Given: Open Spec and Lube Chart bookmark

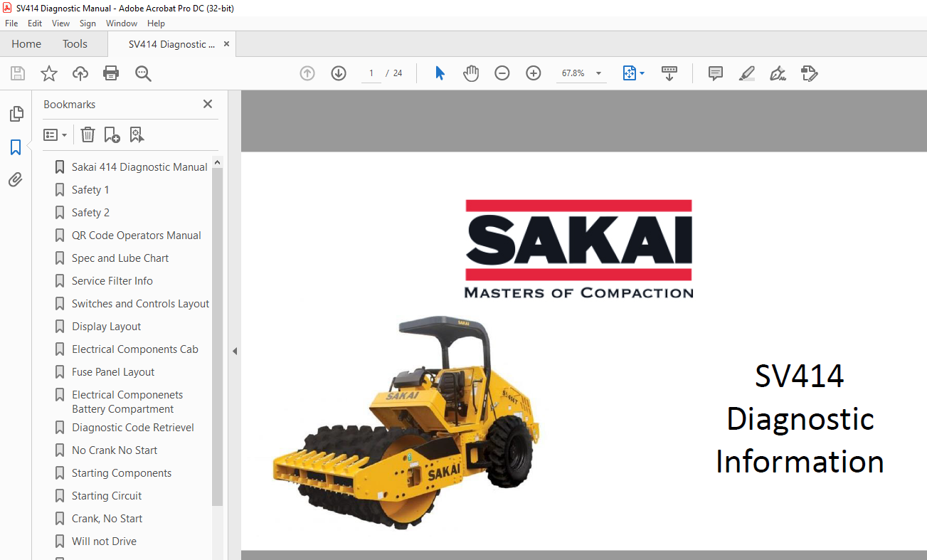Looking at the screenshot, I should tap(120, 258).
